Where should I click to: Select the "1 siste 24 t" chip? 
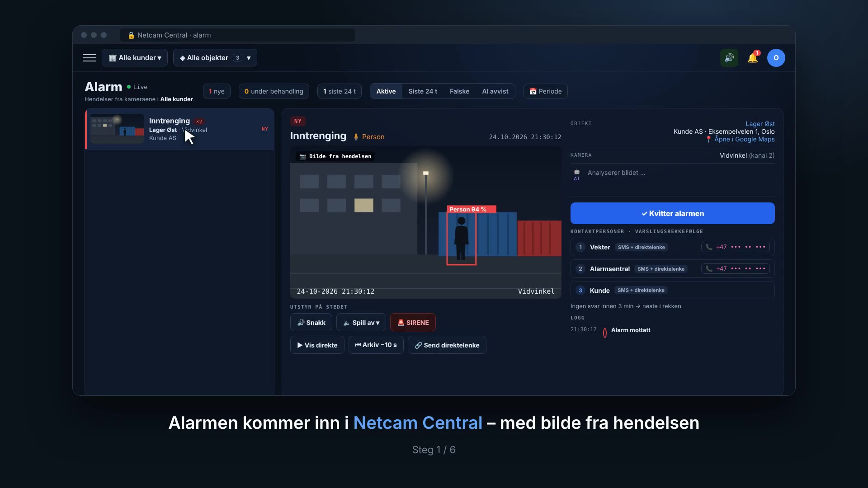[x=340, y=91]
